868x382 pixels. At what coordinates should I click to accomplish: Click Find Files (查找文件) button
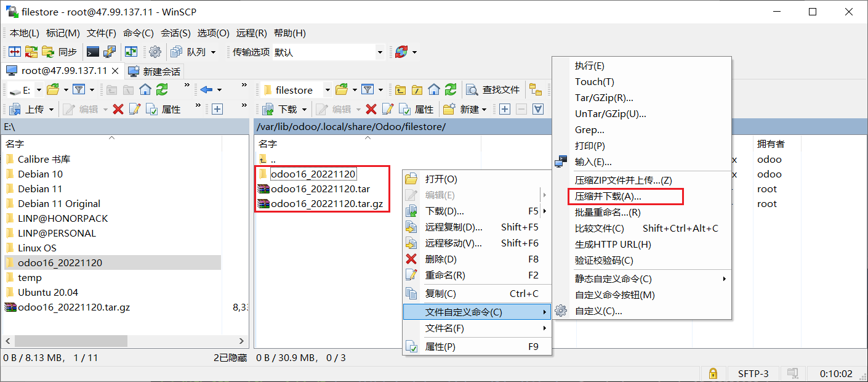(x=493, y=90)
